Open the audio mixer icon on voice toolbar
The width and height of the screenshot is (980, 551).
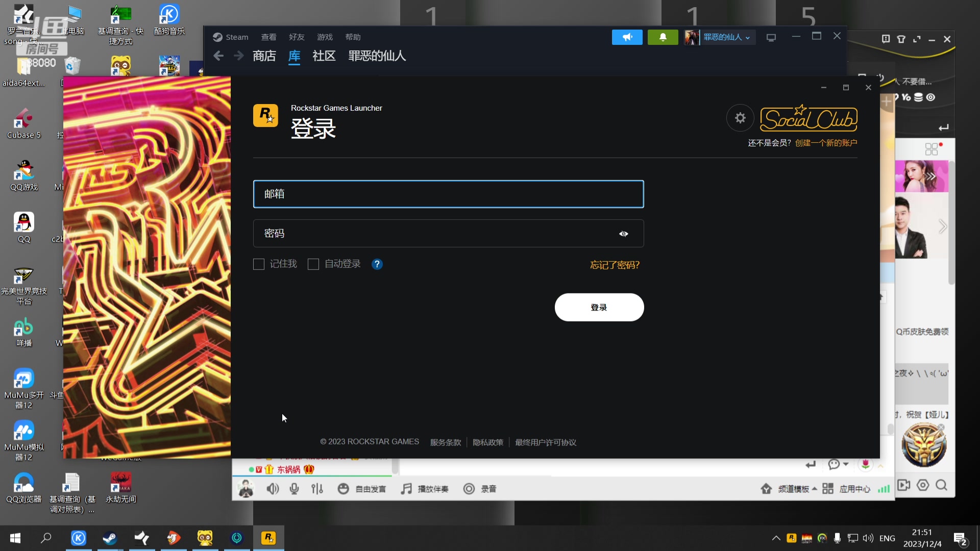click(317, 488)
